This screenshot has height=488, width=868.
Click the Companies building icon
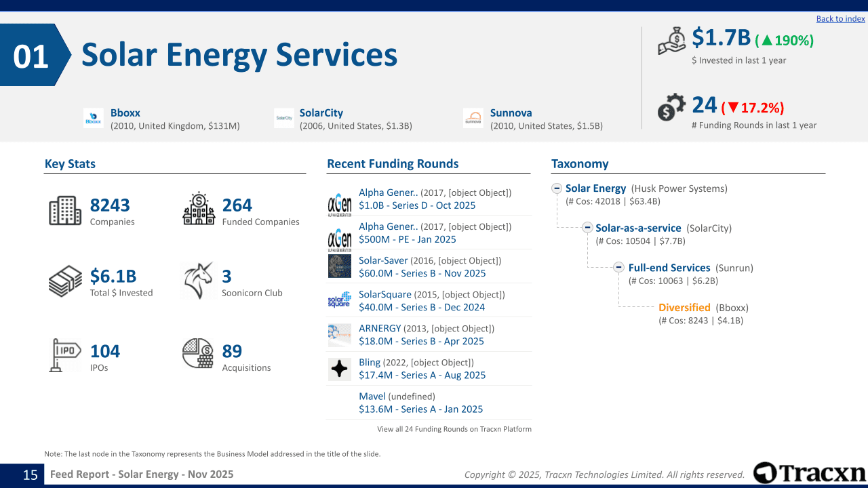coord(65,211)
